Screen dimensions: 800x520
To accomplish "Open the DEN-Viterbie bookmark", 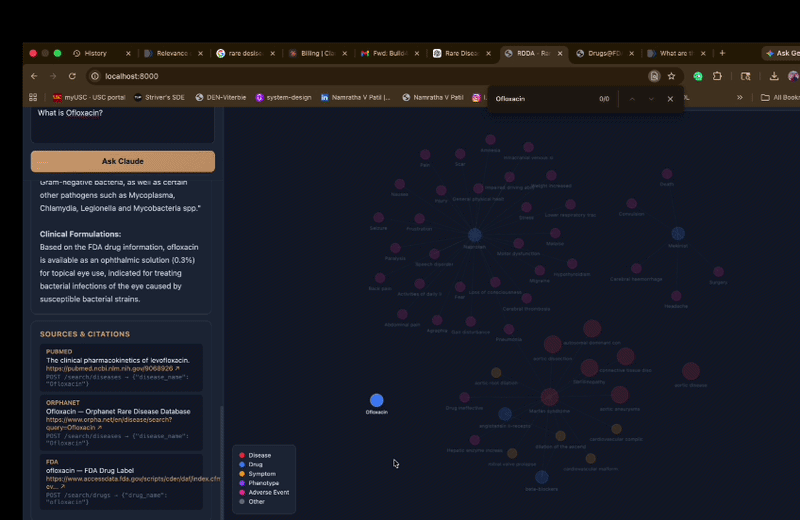I will (x=220, y=97).
